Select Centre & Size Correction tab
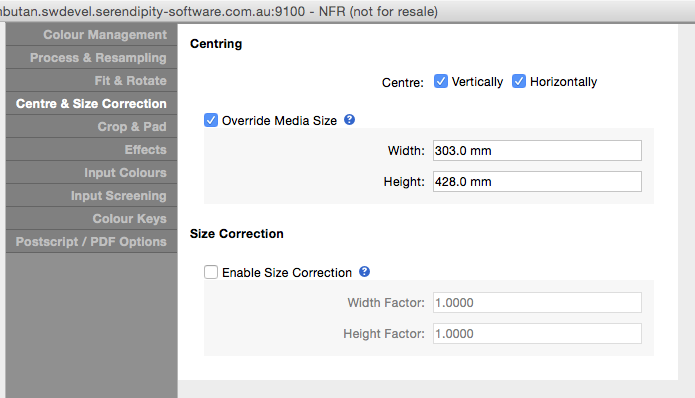 pos(92,104)
